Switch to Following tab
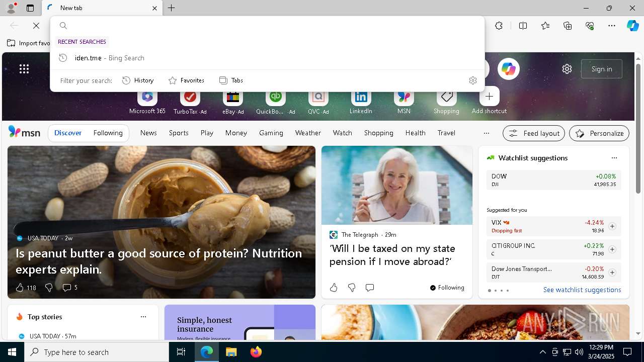The image size is (644, 362). [x=108, y=133]
